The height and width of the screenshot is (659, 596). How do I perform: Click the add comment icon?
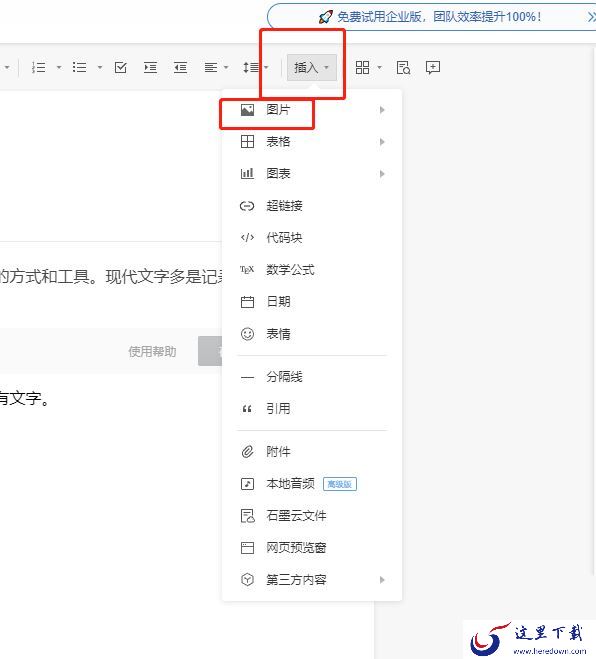432,67
